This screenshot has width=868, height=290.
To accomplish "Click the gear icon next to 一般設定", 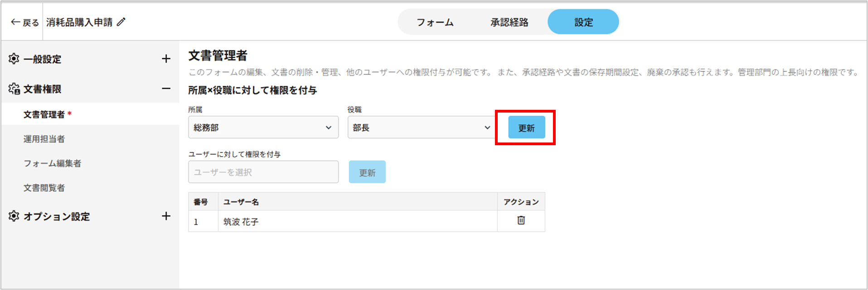I will 14,59.
